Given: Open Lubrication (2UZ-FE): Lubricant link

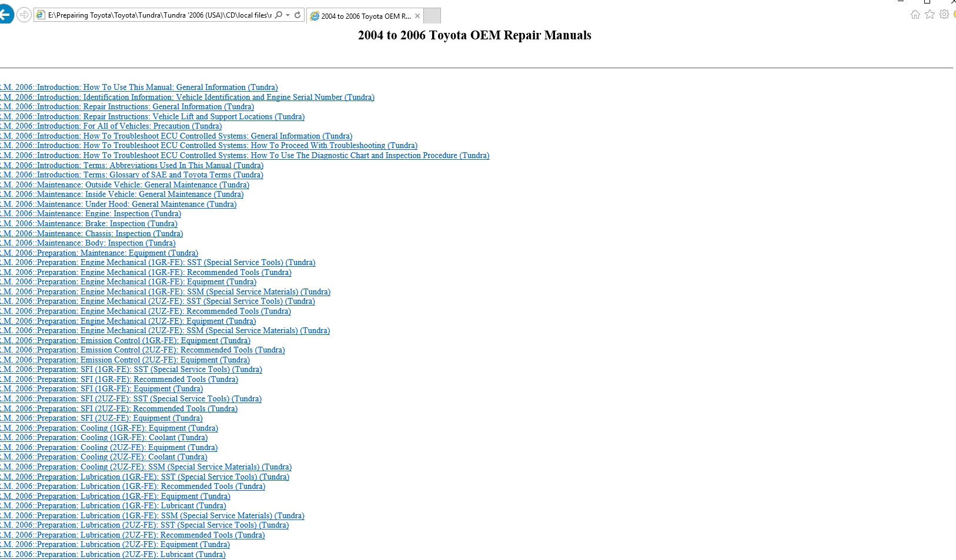Looking at the screenshot, I should coord(113,555).
